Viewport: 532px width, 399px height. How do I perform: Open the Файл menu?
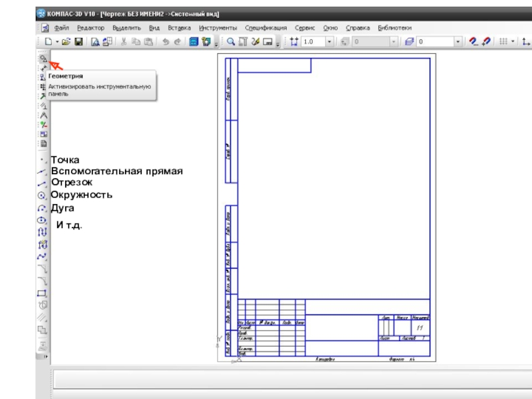click(62, 28)
